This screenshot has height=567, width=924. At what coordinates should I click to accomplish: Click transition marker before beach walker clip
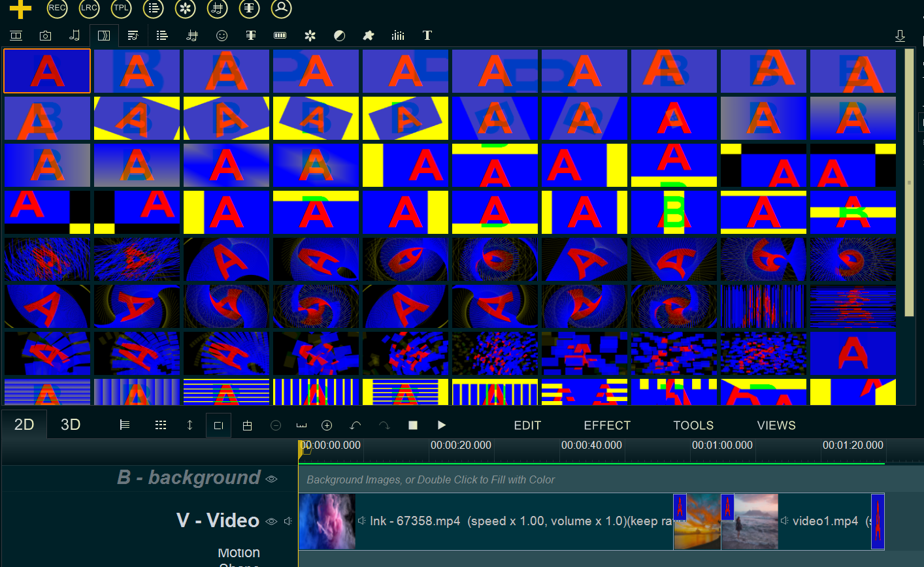727,507
